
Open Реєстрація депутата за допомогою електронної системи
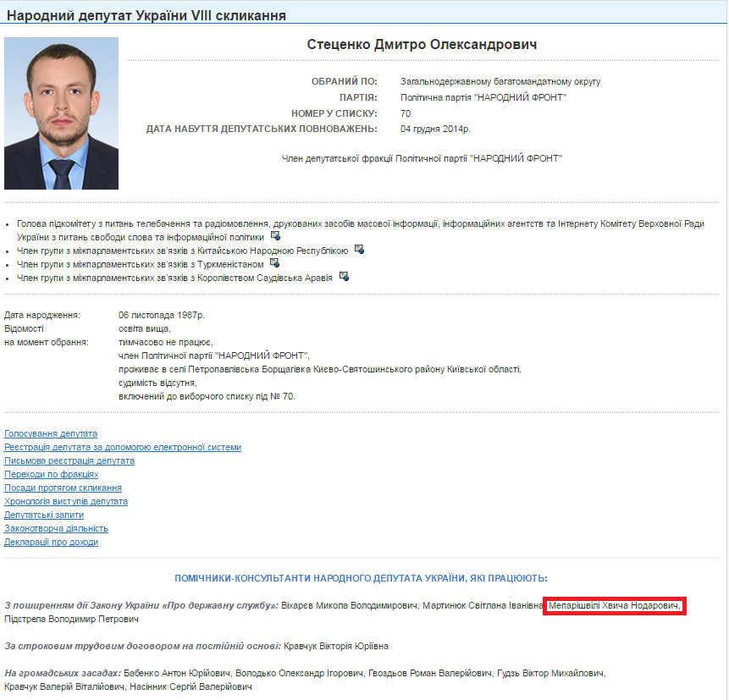click(x=123, y=447)
